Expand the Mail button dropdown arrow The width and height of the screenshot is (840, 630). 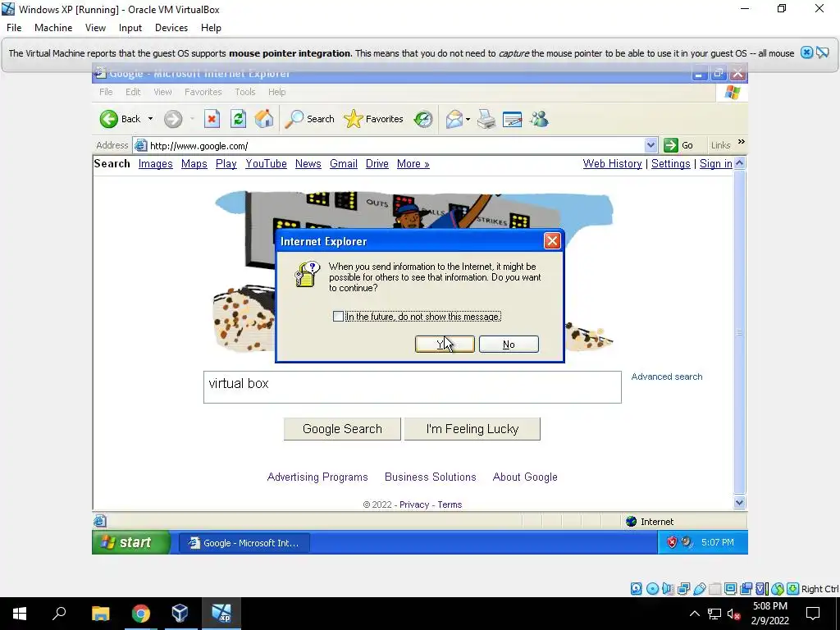pos(468,119)
